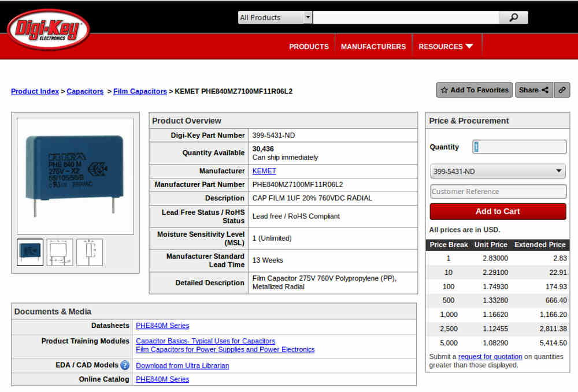Click the extended price 5,414.50
578x392 pixels.
(x=553, y=343)
